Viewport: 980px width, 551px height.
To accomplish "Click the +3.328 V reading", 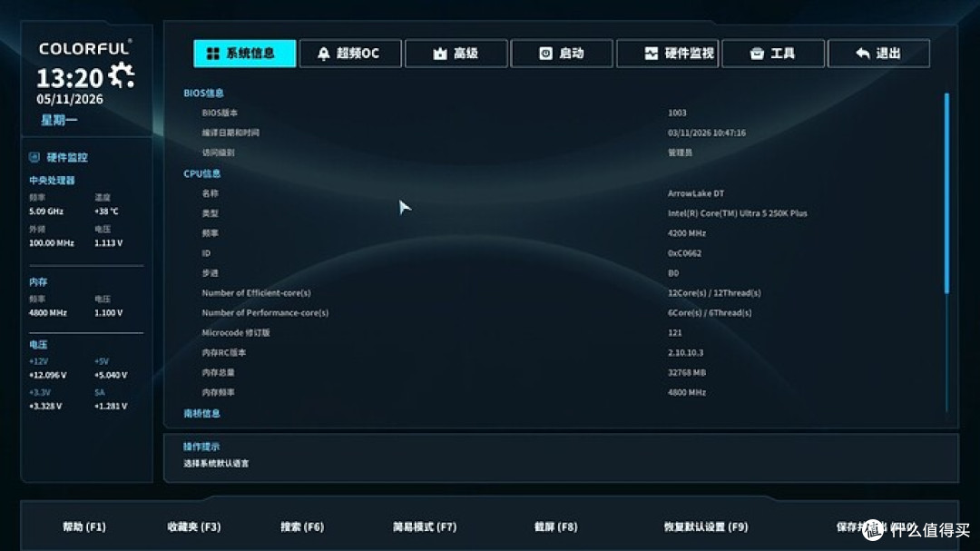I will 45,407.
